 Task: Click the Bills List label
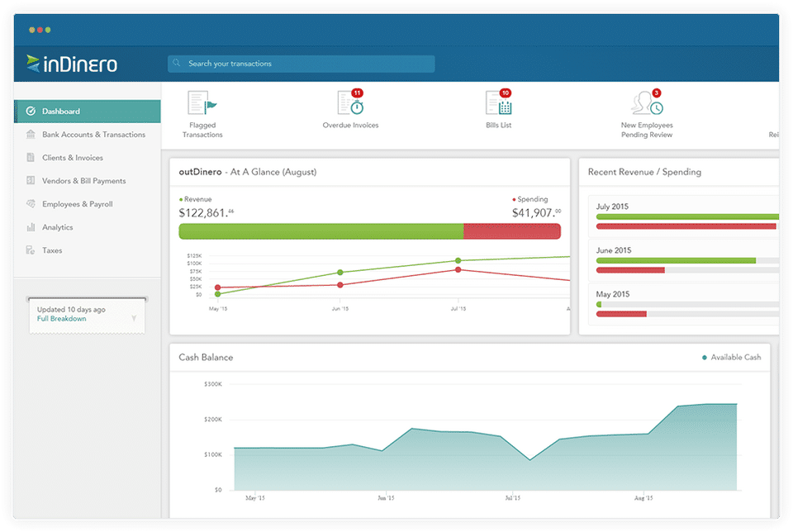tap(499, 126)
